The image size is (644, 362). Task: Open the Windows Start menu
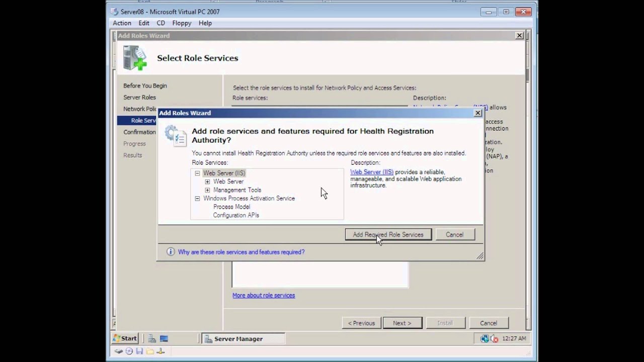(x=125, y=338)
